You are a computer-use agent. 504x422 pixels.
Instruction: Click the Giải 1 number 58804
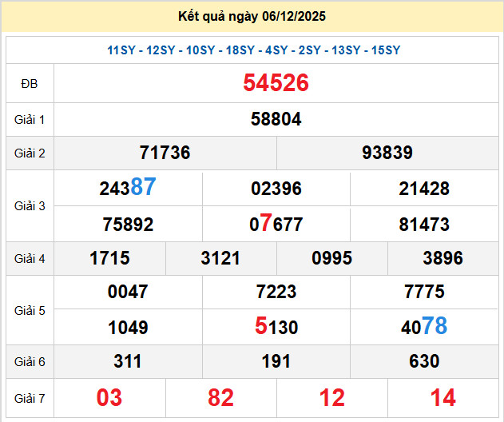(276, 119)
